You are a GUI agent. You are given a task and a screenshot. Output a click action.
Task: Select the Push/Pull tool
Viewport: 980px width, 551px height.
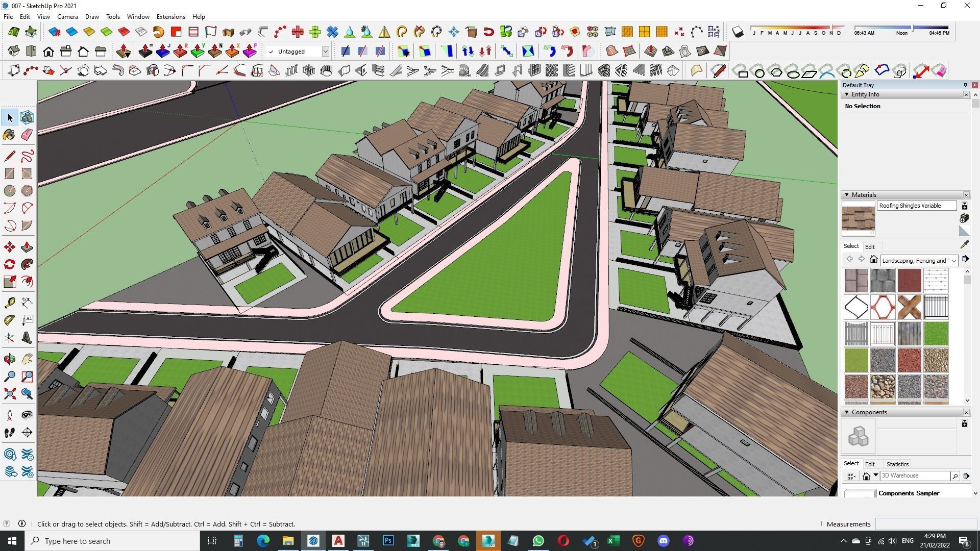(27, 247)
